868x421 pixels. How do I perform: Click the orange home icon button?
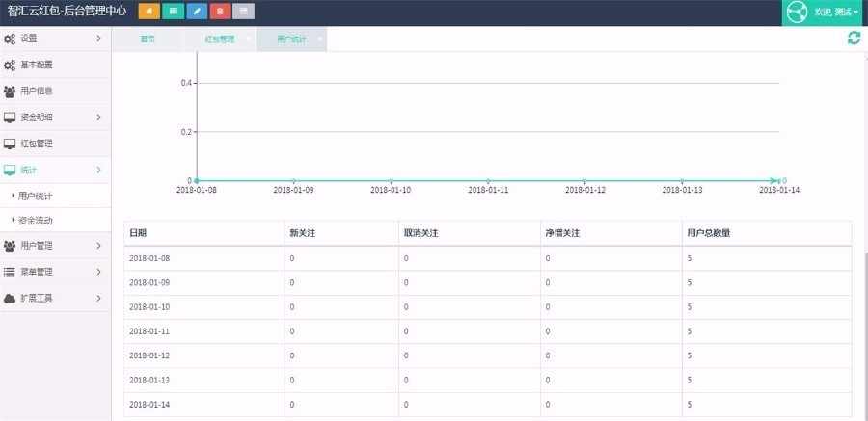click(x=149, y=11)
